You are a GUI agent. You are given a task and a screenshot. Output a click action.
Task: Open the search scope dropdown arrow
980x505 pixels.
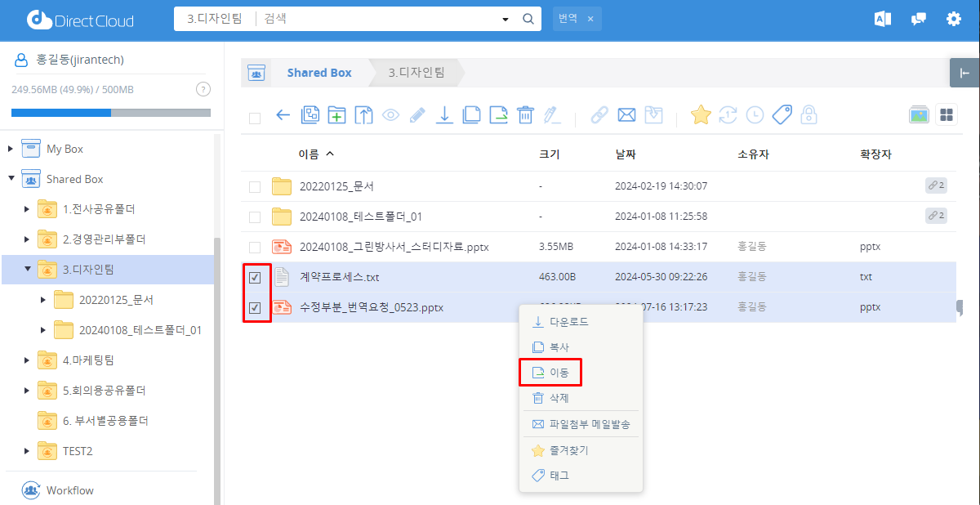[x=505, y=19]
